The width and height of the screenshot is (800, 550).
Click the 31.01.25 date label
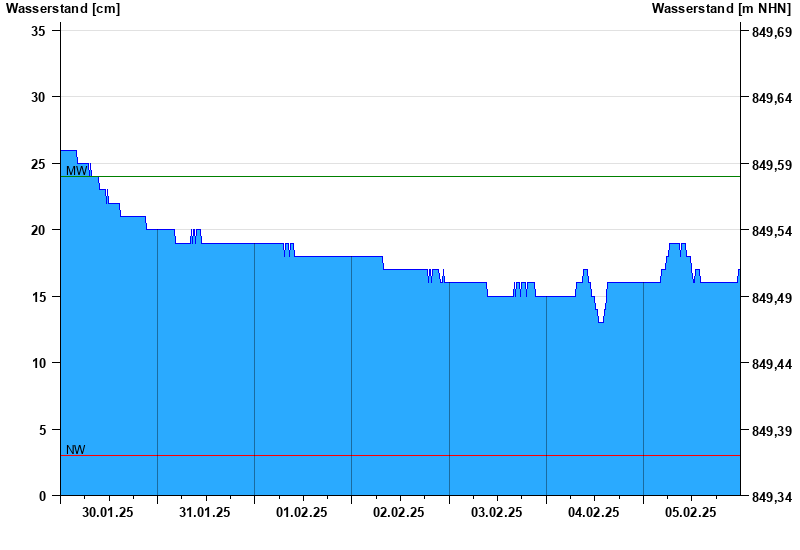coord(205,512)
